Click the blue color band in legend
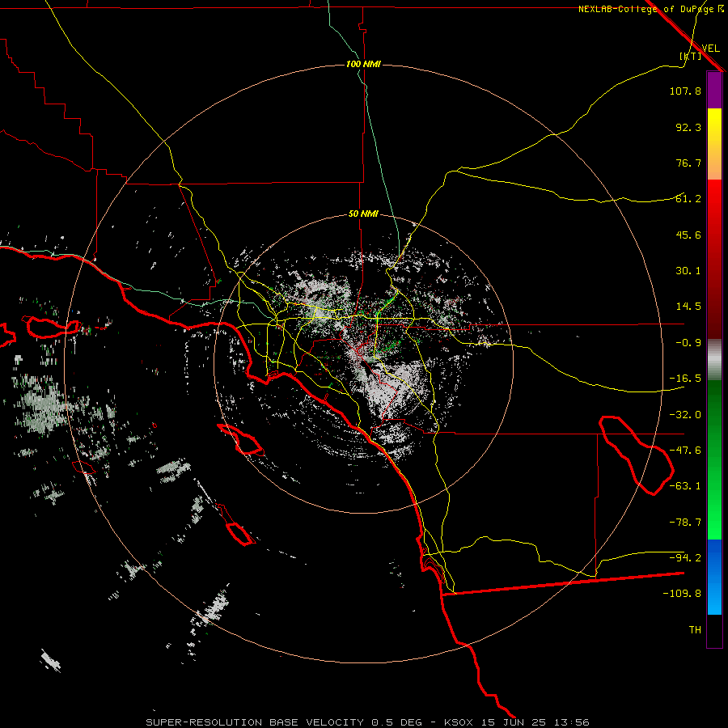728x728 pixels. tap(714, 577)
